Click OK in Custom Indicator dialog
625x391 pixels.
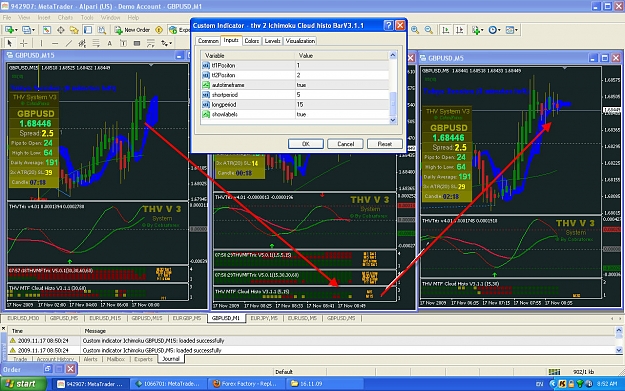(306, 144)
